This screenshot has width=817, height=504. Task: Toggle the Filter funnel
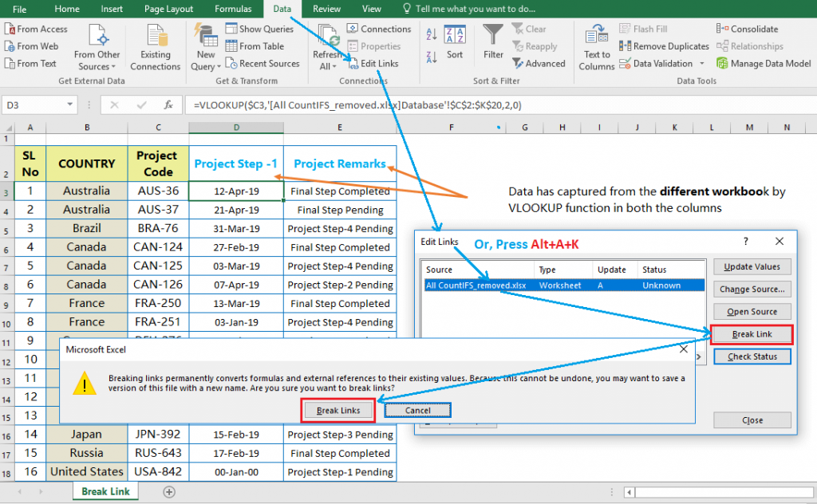(x=493, y=43)
